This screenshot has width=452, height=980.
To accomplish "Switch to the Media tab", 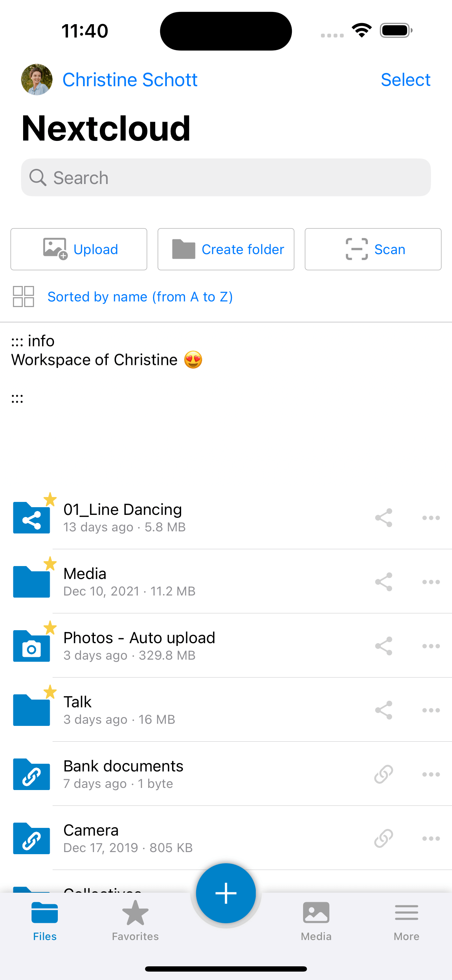I will click(x=316, y=920).
